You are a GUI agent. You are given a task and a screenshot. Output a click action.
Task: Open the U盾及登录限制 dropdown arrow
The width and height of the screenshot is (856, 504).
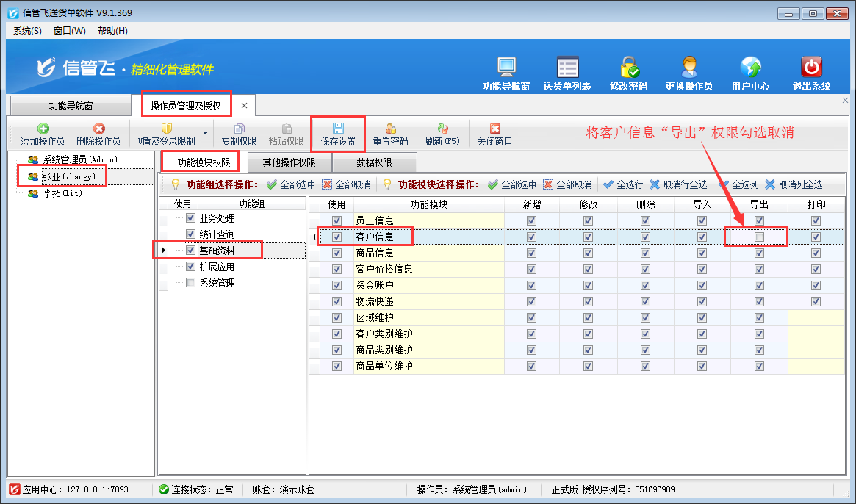point(205,134)
